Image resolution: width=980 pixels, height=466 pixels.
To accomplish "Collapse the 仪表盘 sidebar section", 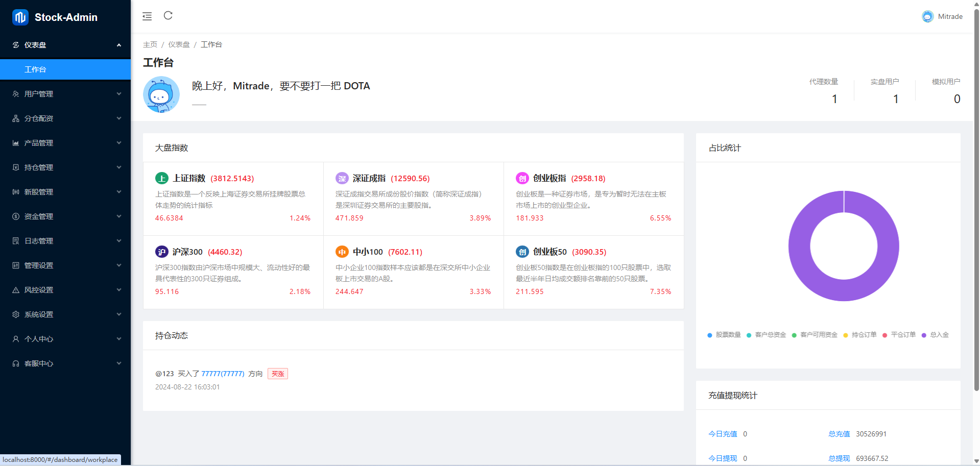I will tap(65, 45).
